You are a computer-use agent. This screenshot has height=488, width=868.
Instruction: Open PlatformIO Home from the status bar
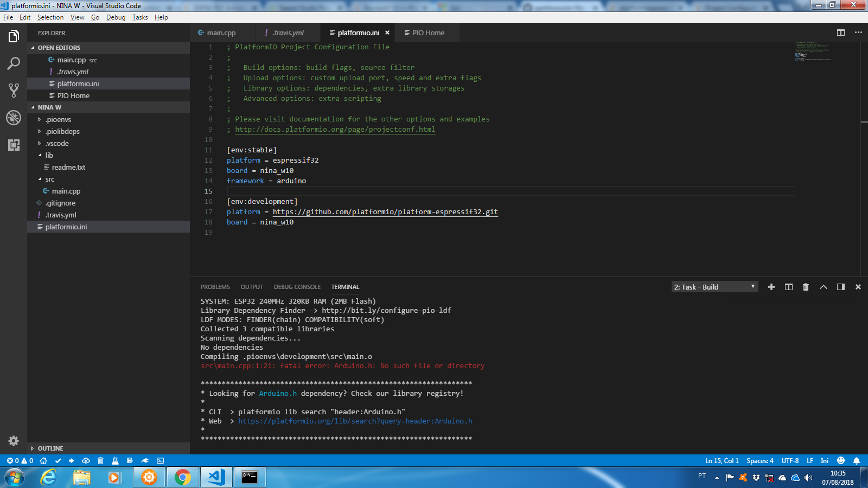click(43, 461)
